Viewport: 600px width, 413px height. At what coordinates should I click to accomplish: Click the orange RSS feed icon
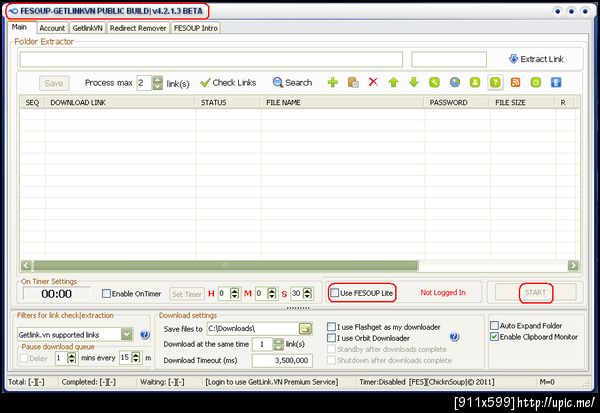point(515,82)
